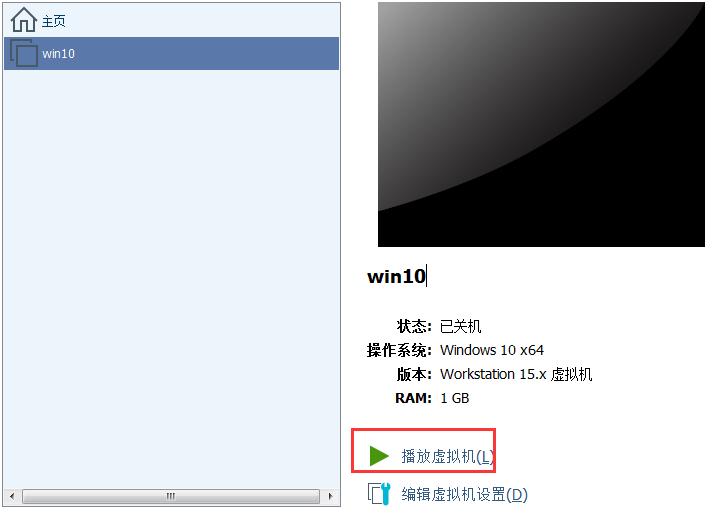Select the win10 entry name in list
Screen dimensions: 728x520
pyautogui.click(x=58, y=54)
